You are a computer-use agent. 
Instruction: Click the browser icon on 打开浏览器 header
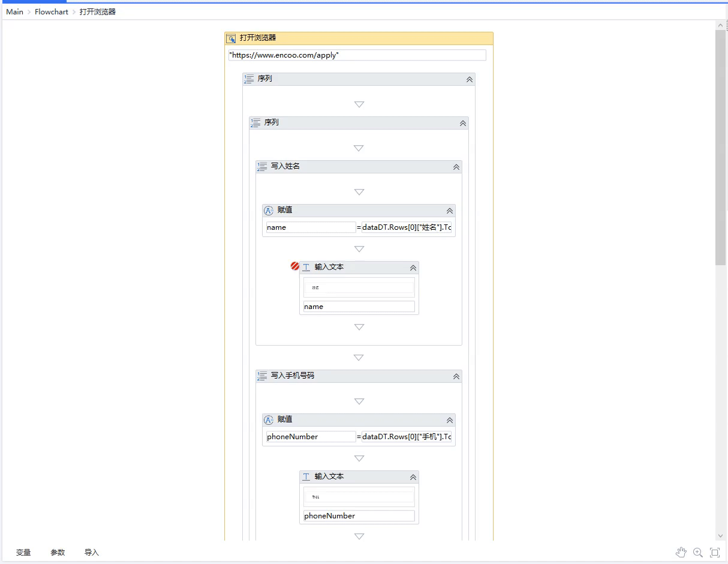231,38
